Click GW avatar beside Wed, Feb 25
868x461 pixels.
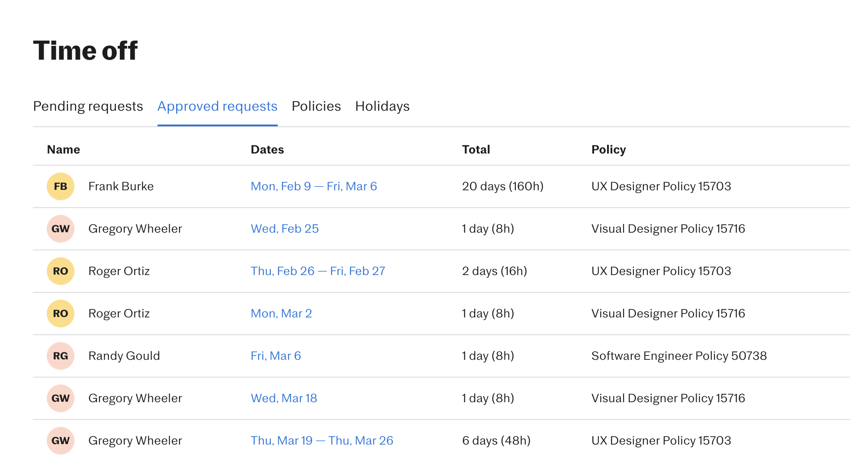pyautogui.click(x=61, y=229)
